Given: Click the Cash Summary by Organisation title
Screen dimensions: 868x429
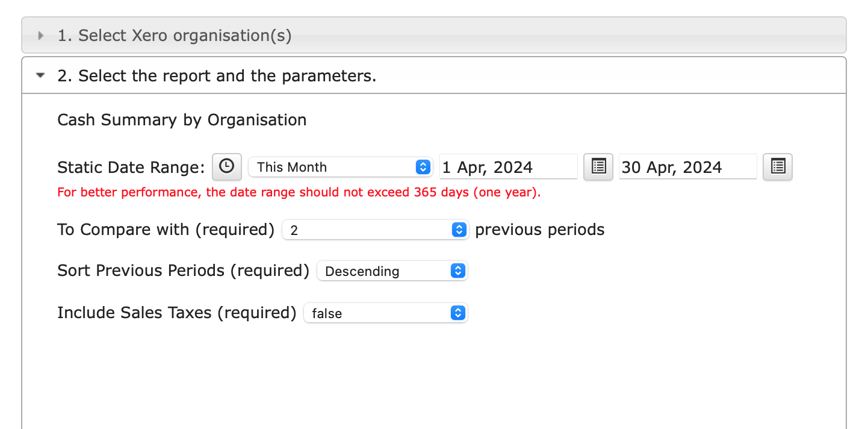Looking at the screenshot, I should tap(182, 120).
